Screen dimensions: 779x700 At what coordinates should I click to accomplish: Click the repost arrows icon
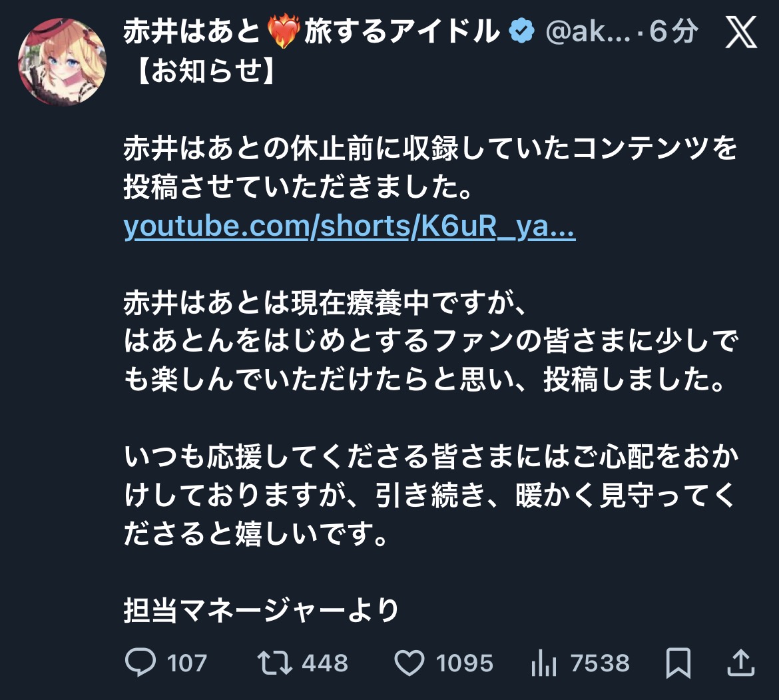tap(274, 663)
